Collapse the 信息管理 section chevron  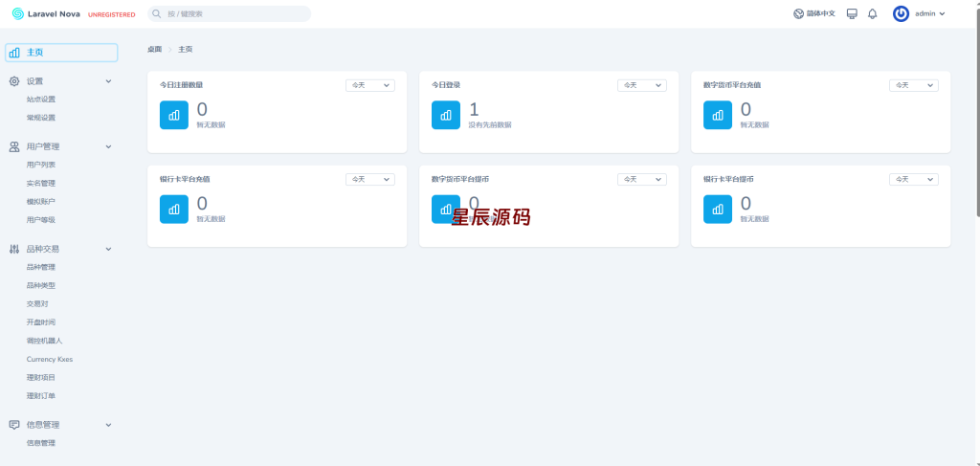point(108,425)
